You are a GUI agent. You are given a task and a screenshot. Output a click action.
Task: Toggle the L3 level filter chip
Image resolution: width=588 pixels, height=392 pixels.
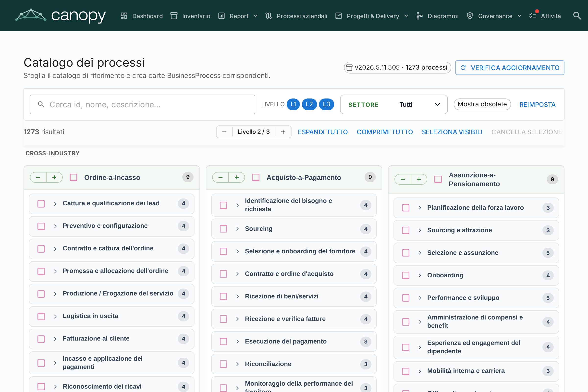coord(327,104)
